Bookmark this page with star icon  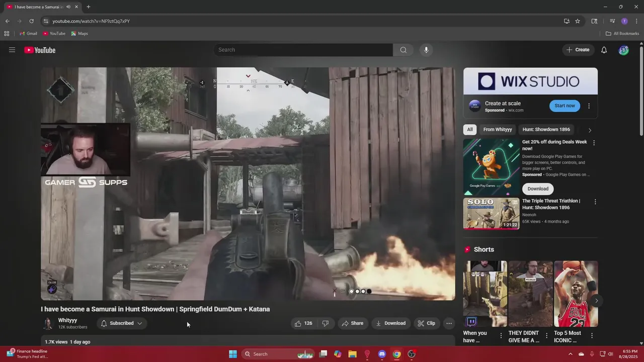(578, 21)
